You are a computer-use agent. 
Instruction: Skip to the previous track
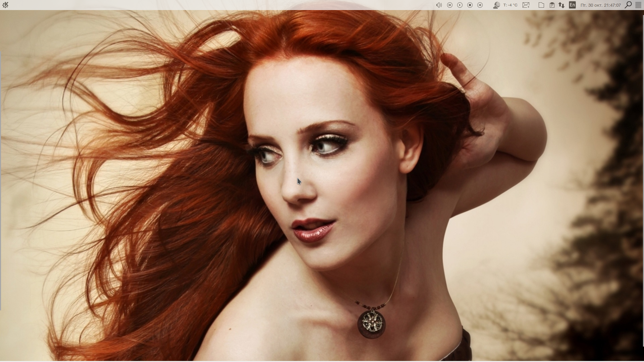point(450,5)
